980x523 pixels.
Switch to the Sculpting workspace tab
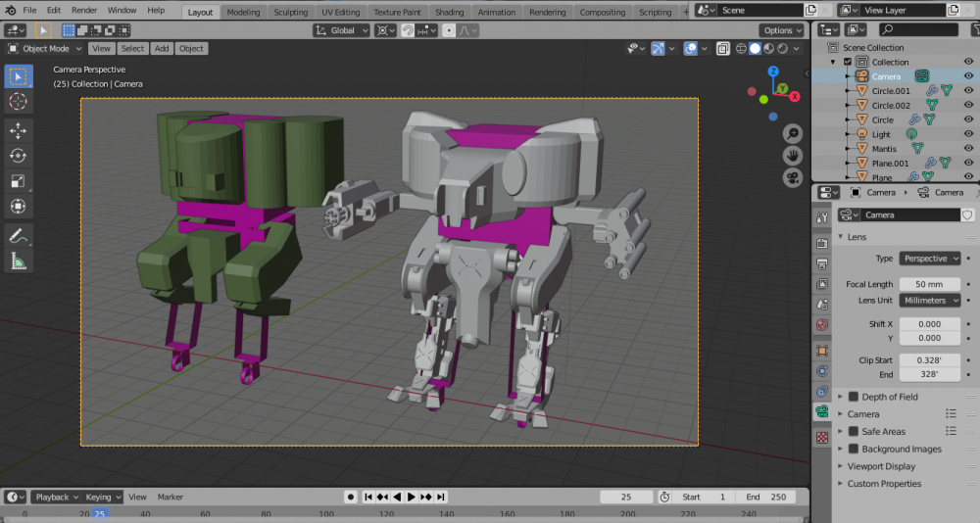tap(290, 13)
